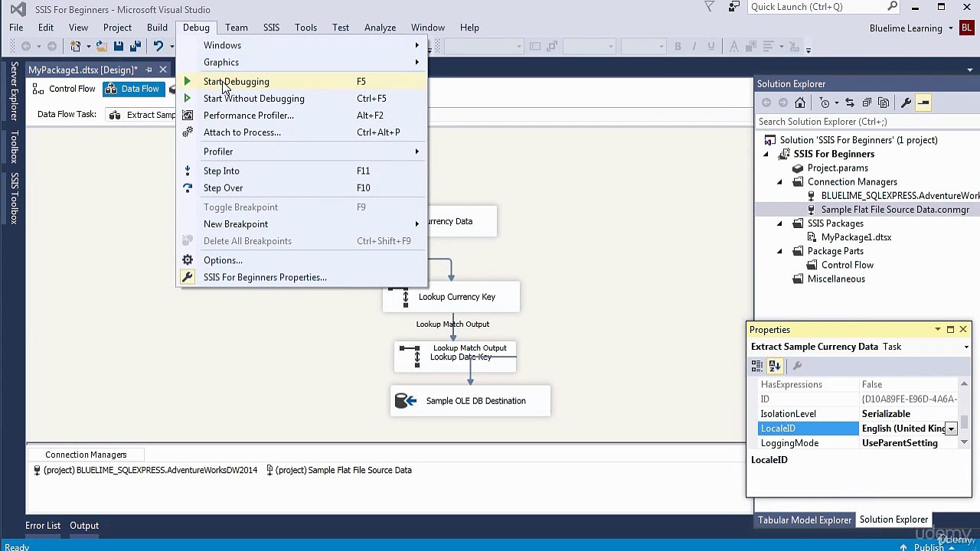This screenshot has height=551, width=980.
Task: Collapse the Connection Managers folder
Action: [x=779, y=182]
